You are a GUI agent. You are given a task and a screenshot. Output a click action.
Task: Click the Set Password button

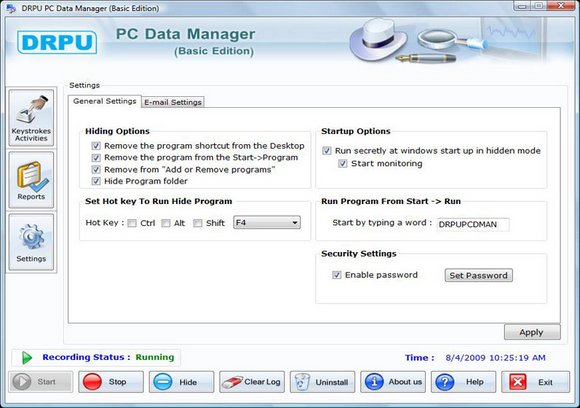pyautogui.click(x=479, y=275)
